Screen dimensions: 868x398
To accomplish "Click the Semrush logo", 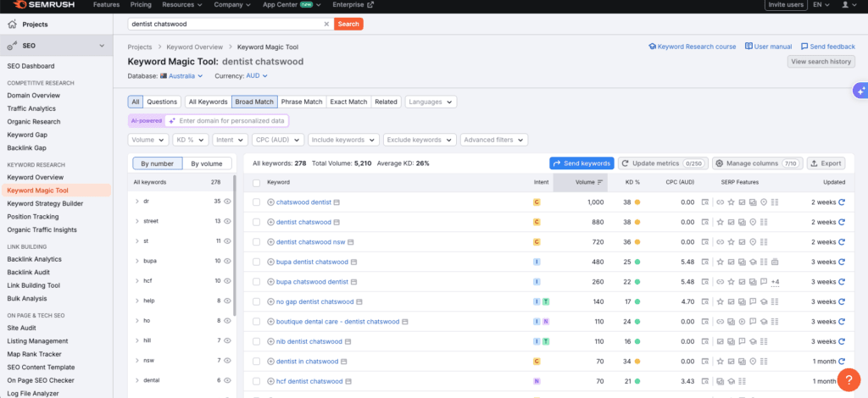I will (46, 5).
